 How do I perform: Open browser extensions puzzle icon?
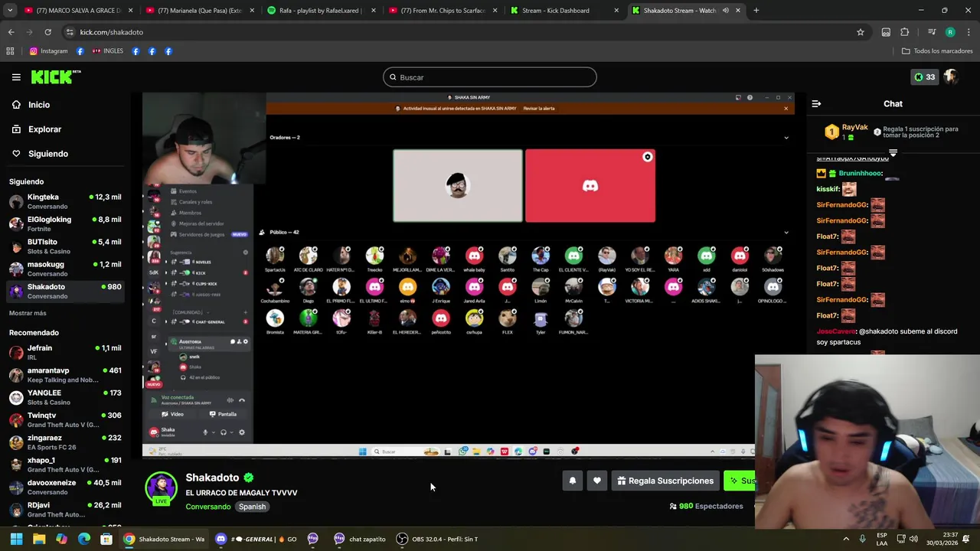point(904,32)
